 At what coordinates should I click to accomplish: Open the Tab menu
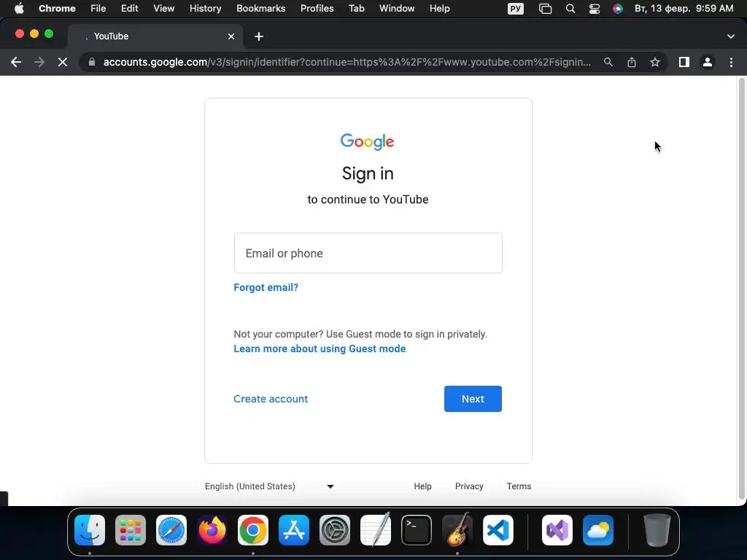pyautogui.click(x=356, y=8)
